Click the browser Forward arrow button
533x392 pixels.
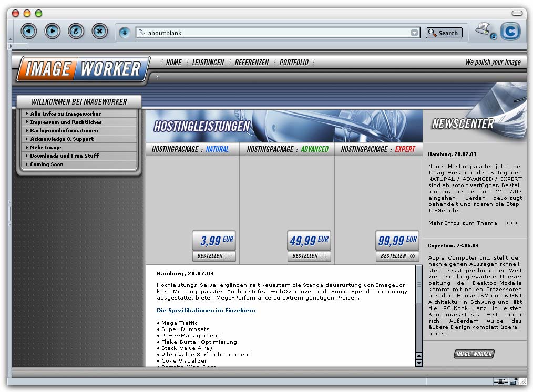click(x=53, y=32)
